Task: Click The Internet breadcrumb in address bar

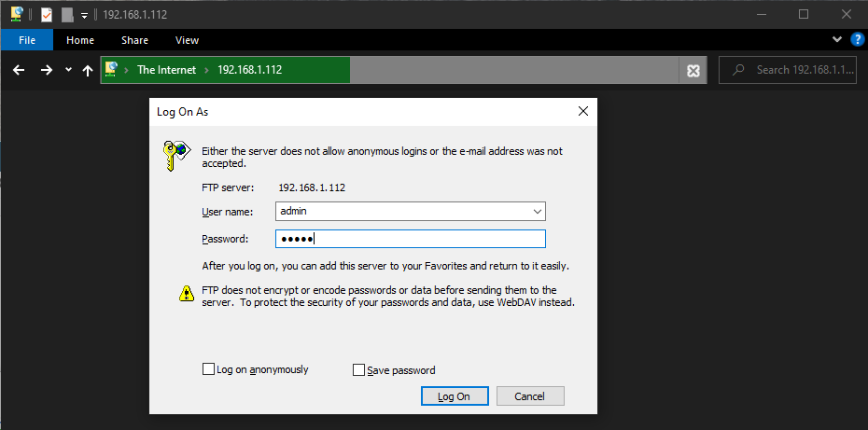Action: pos(166,70)
